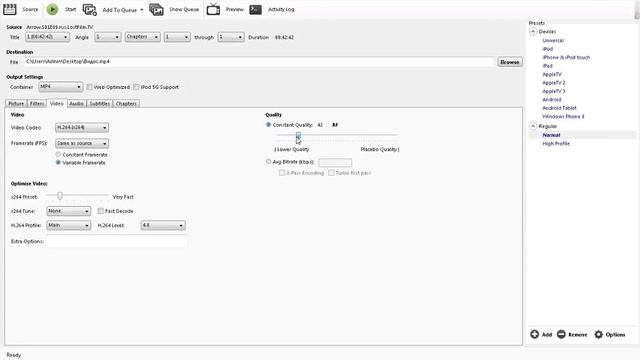640x360 pixels.
Task: Enable the Web Optimized checkbox
Action: 89,87
